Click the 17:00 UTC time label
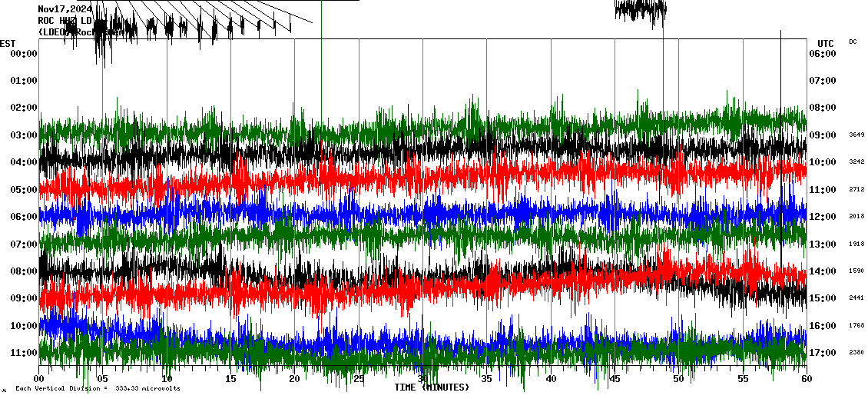Screen dimensions: 868x399 [821, 353]
